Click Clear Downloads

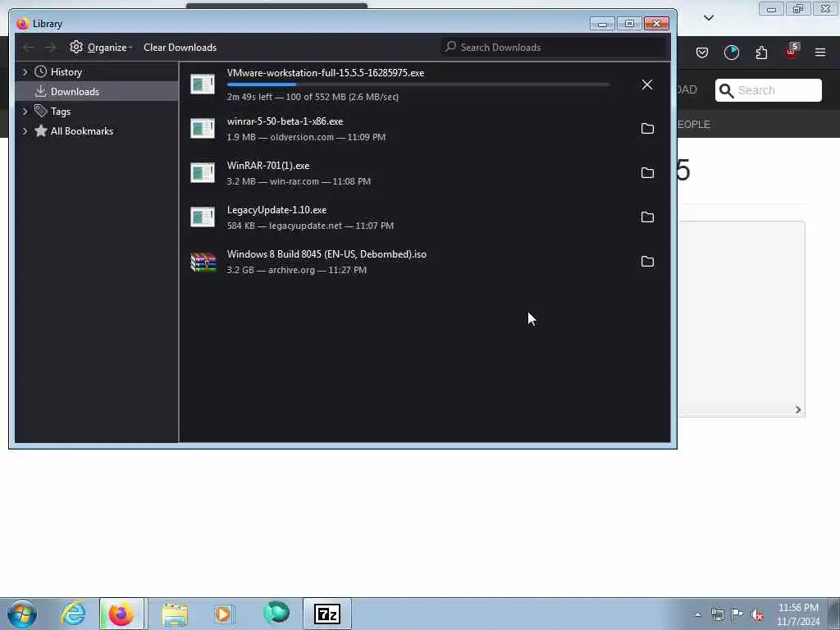point(180,47)
